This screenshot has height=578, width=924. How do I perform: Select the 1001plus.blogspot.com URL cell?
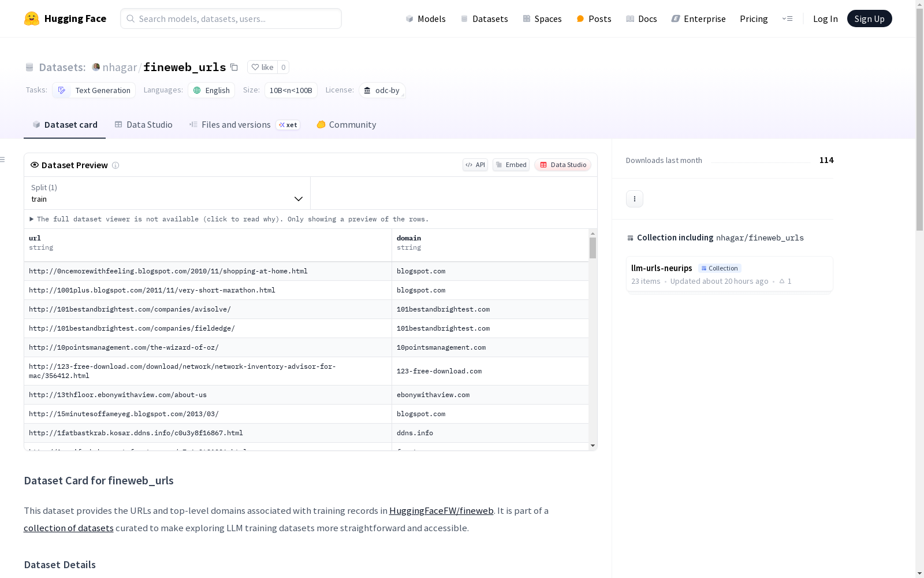point(208,290)
